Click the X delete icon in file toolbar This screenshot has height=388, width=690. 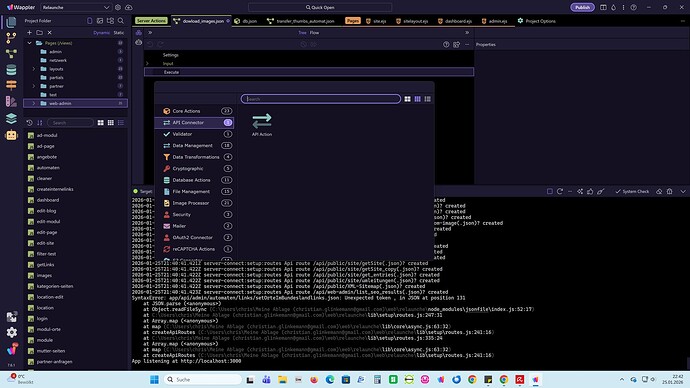50,33
